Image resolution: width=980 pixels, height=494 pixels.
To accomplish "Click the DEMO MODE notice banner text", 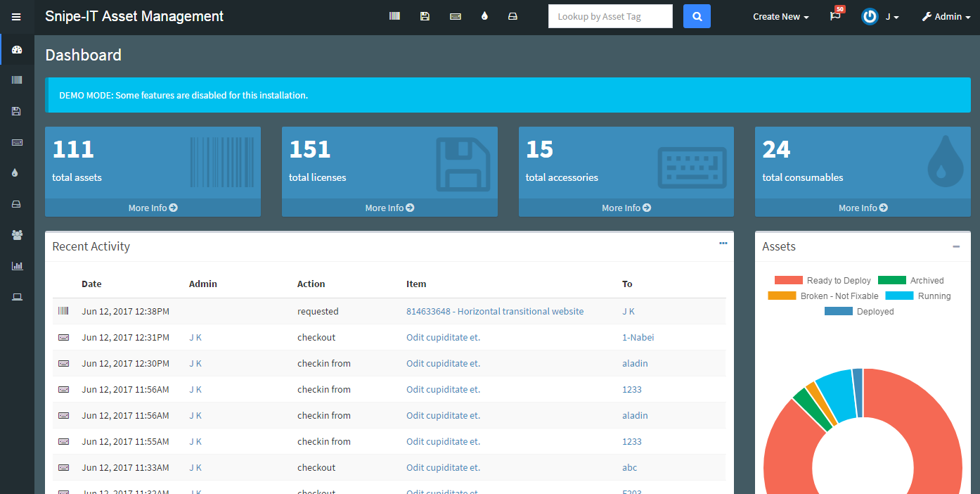I will (183, 95).
